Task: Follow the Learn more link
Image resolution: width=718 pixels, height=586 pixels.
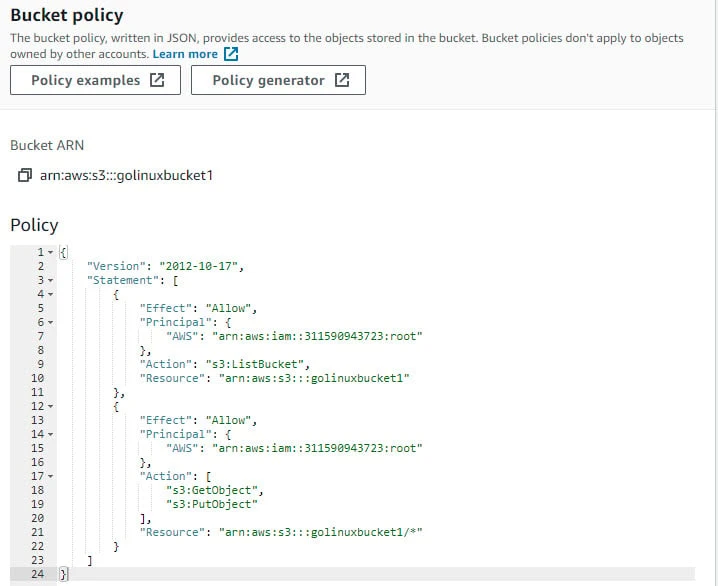Action: pos(185,54)
